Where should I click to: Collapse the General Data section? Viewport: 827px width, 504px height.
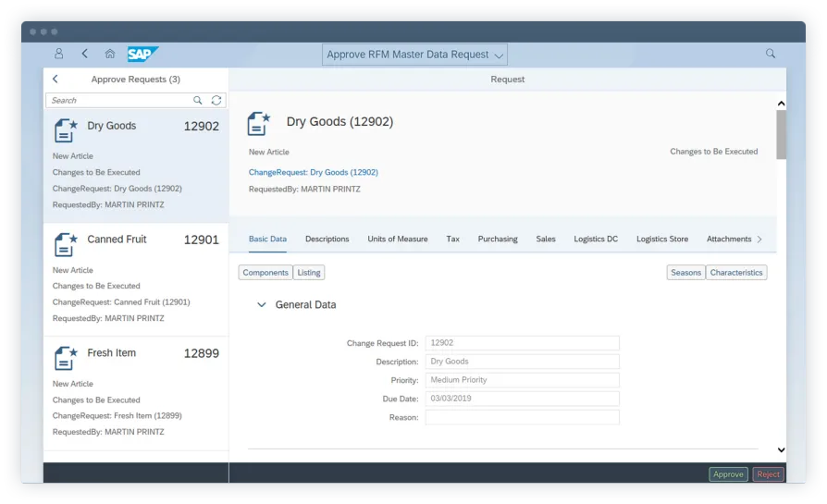(x=262, y=305)
